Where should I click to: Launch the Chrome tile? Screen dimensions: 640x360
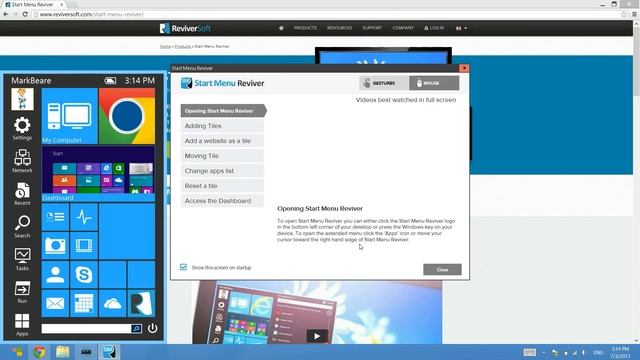tap(127, 116)
